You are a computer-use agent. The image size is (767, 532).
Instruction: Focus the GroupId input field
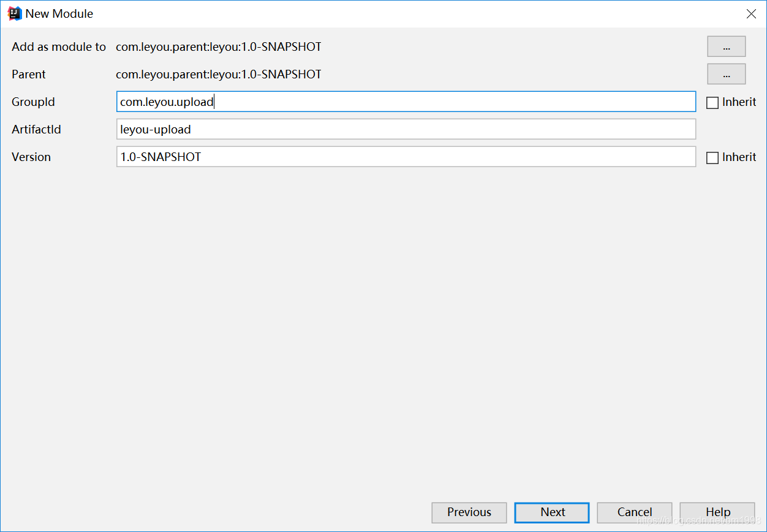(406, 102)
